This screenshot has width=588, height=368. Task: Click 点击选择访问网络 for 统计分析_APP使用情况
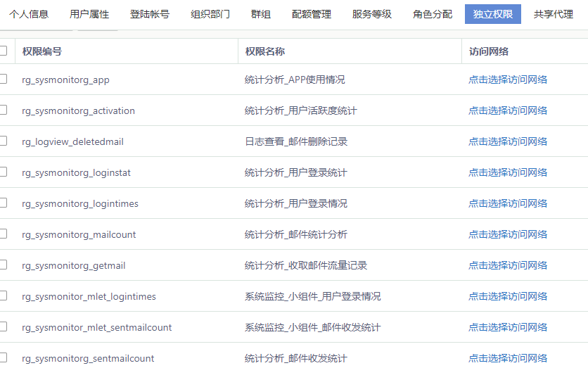508,80
